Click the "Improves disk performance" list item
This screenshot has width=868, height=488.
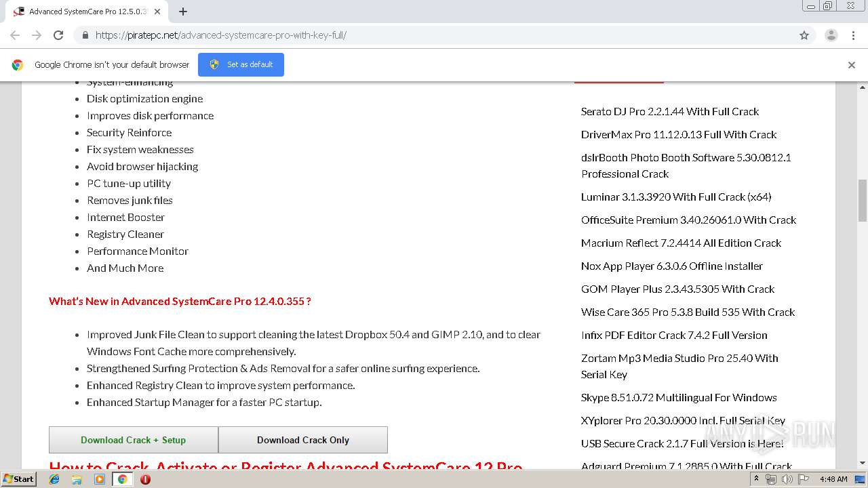(x=151, y=116)
